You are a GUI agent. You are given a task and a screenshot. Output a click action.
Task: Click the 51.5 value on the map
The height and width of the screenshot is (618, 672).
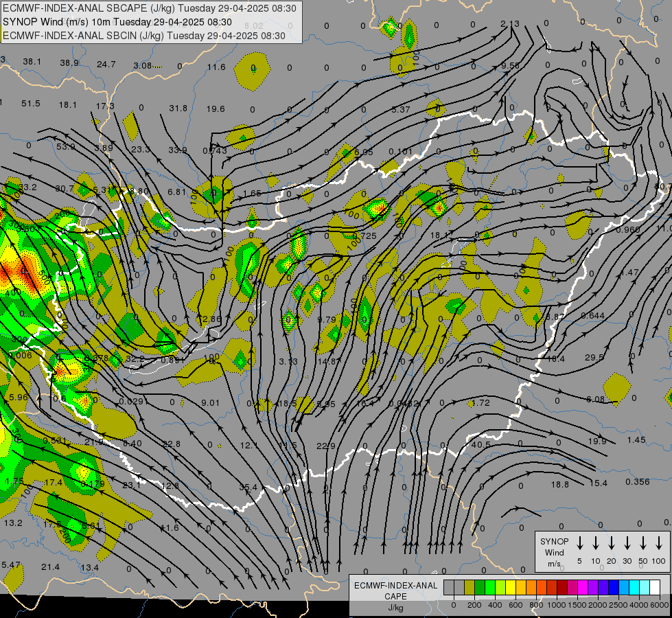click(31, 104)
